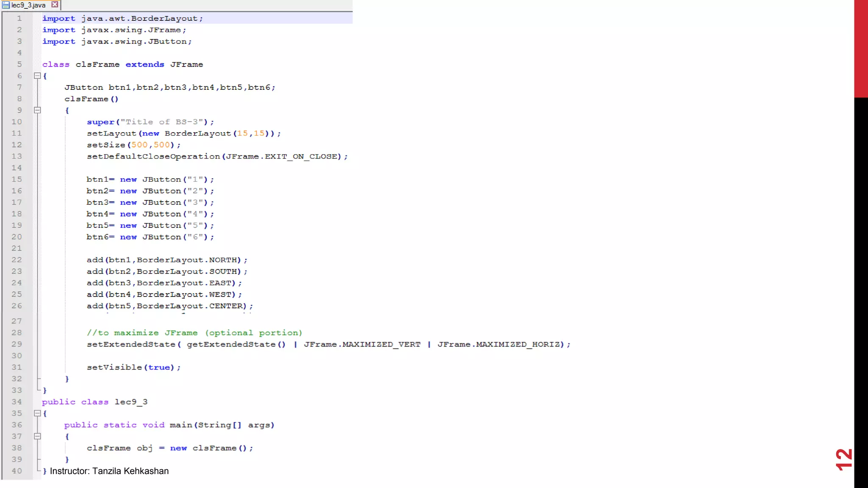Image resolution: width=868 pixels, height=488 pixels.
Task: Click the red slide number 12
Action: [843, 459]
